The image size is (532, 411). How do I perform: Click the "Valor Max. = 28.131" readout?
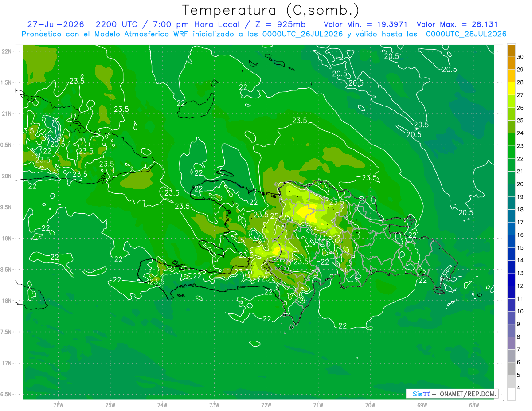pos(457,24)
